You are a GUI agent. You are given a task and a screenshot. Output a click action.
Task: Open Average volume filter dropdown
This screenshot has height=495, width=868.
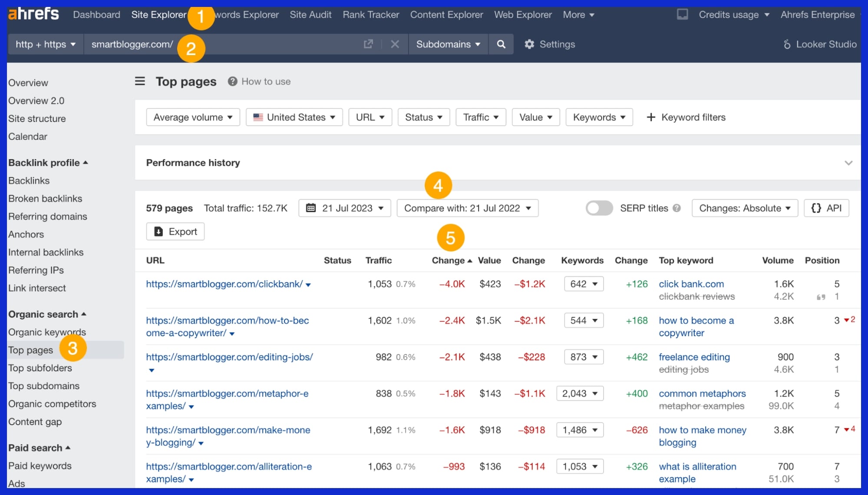point(193,117)
